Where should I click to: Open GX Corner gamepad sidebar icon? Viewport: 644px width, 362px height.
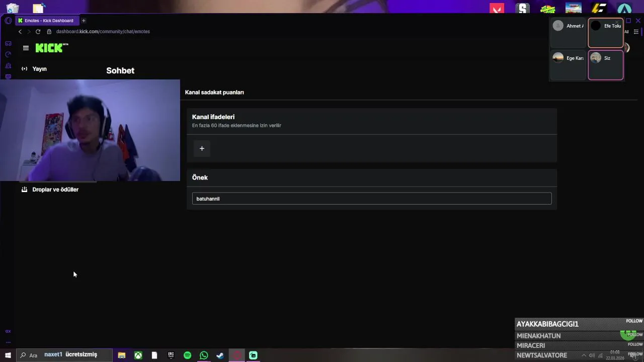point(8,44)
